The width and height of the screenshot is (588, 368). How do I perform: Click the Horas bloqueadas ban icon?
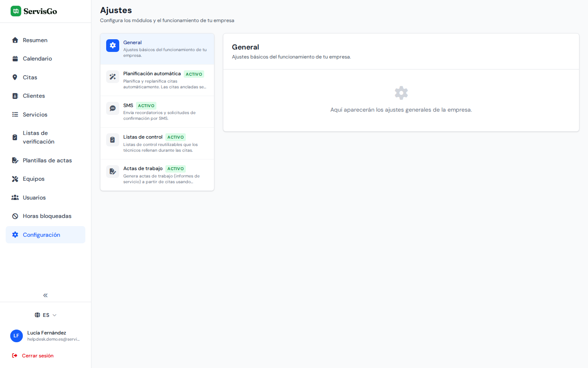[15, 216]
